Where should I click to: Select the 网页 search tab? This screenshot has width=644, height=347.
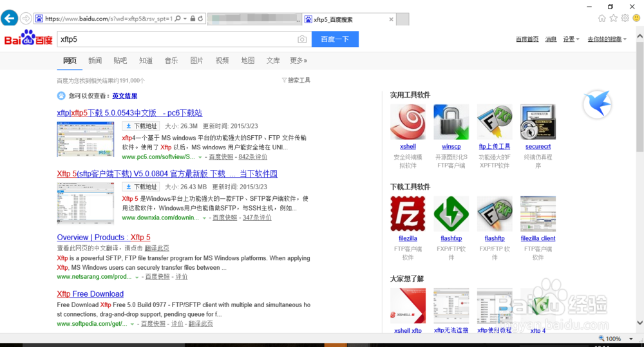pos(70,61)
